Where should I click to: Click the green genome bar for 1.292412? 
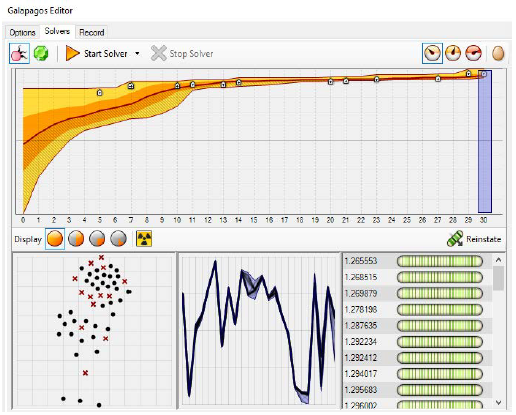(440, 358)
